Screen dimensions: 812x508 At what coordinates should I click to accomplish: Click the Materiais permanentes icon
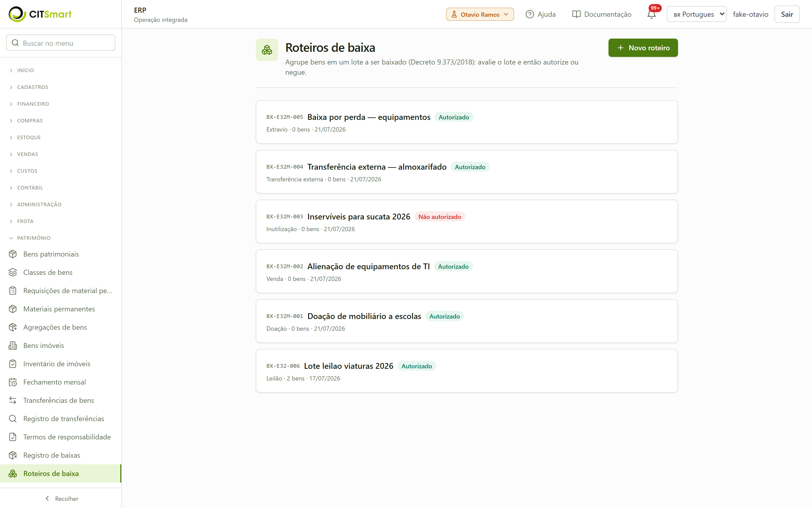click(x=13, y=309)
